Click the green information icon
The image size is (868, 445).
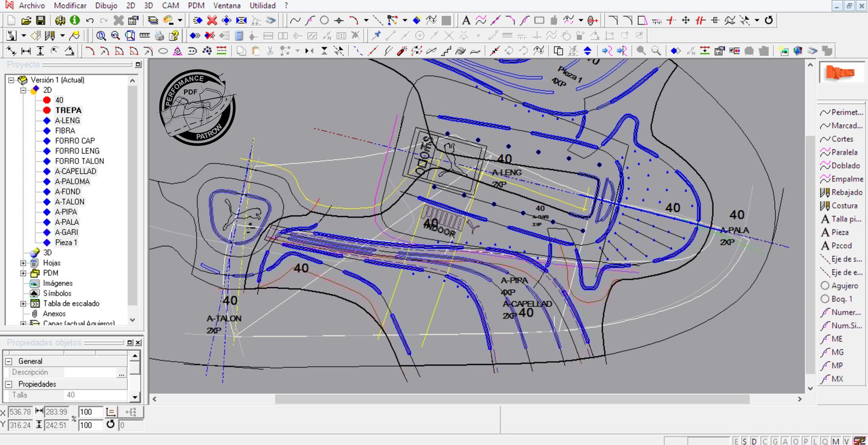tap(75, 20)
